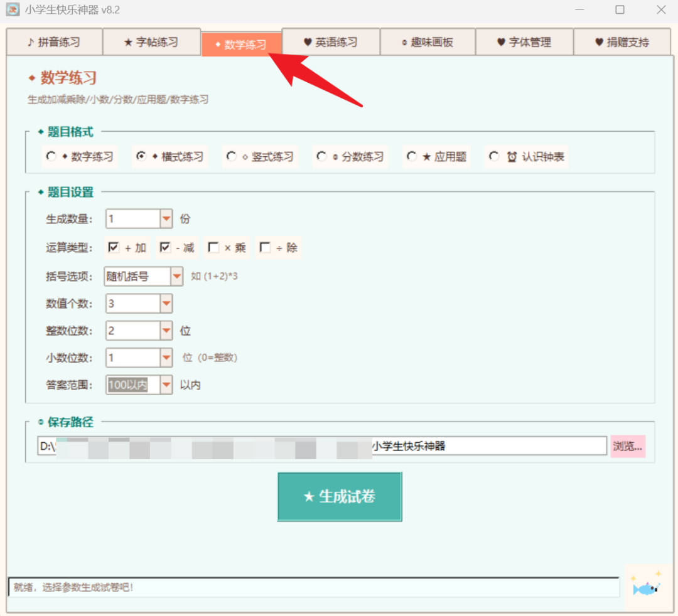Open the 拼音练习 tab

click(55, 42)
